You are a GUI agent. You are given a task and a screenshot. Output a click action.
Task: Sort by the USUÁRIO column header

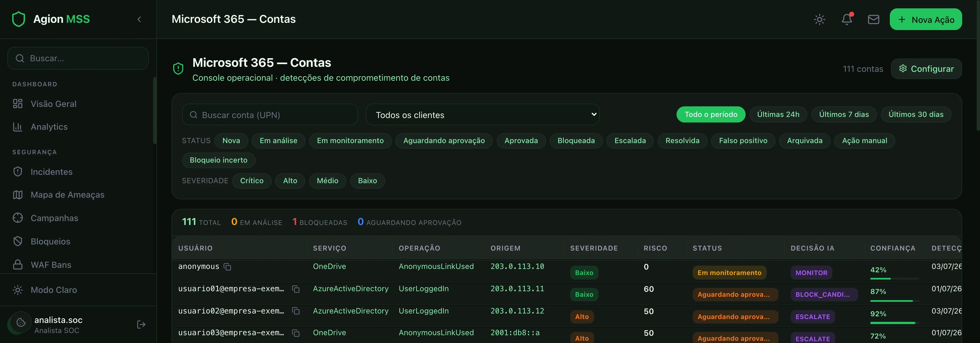195,248
